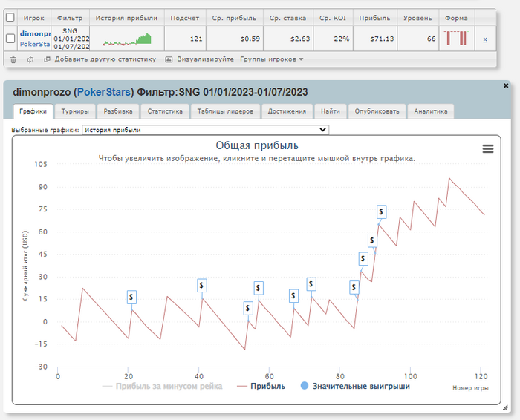Click the '$71.13' profit cell
Image resolution: width=520 pixels, height=420 pixels.
click(375, 39)
